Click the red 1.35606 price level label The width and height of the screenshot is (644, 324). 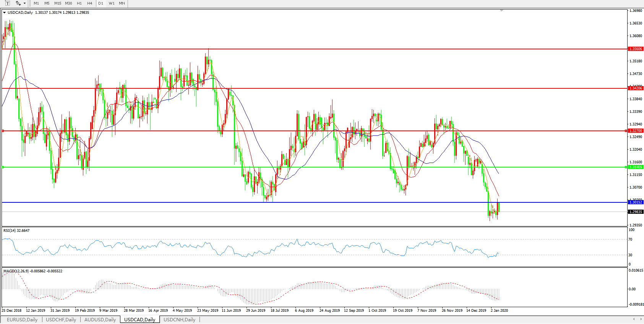pos(636,49)
